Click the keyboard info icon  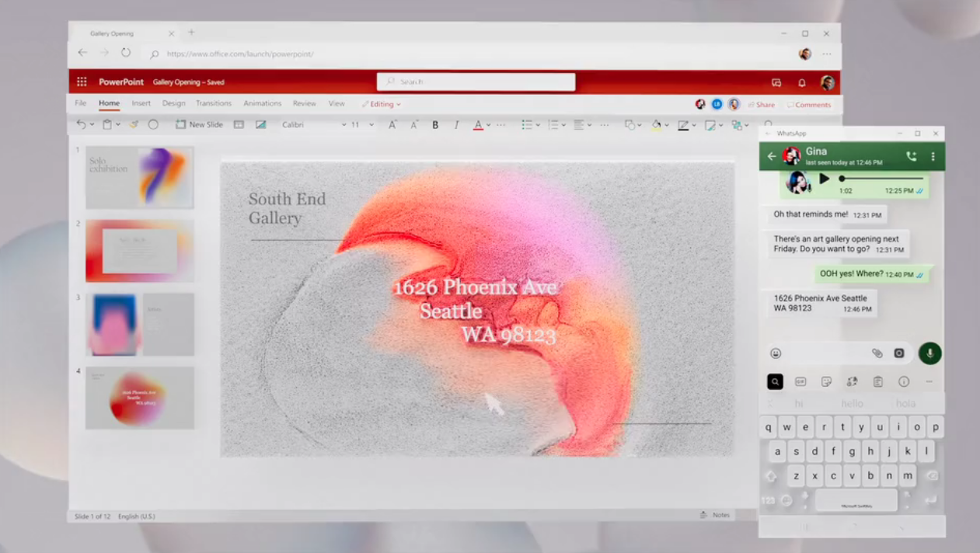903,381
